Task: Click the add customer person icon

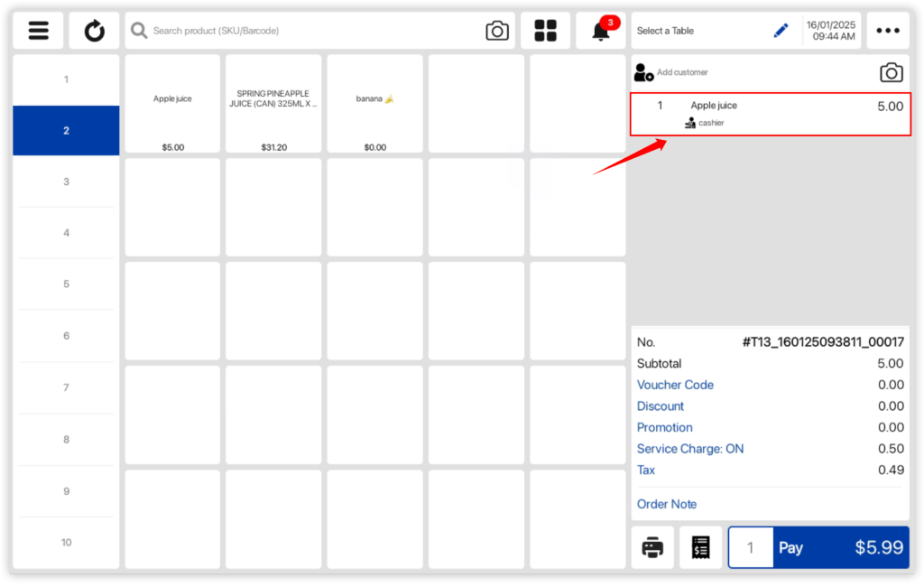Action: pyautogui.click(x=642, y=72)
